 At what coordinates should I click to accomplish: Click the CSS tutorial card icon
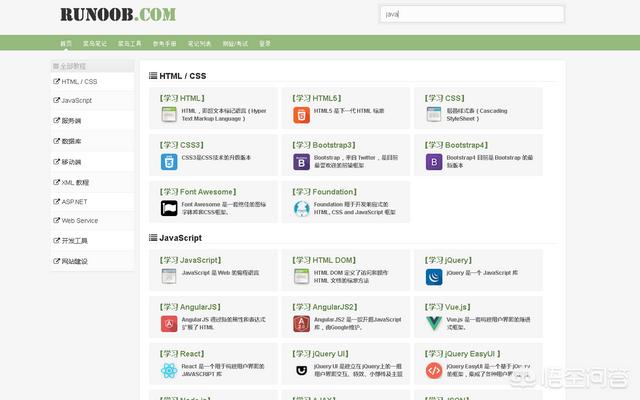coord(434,115)
